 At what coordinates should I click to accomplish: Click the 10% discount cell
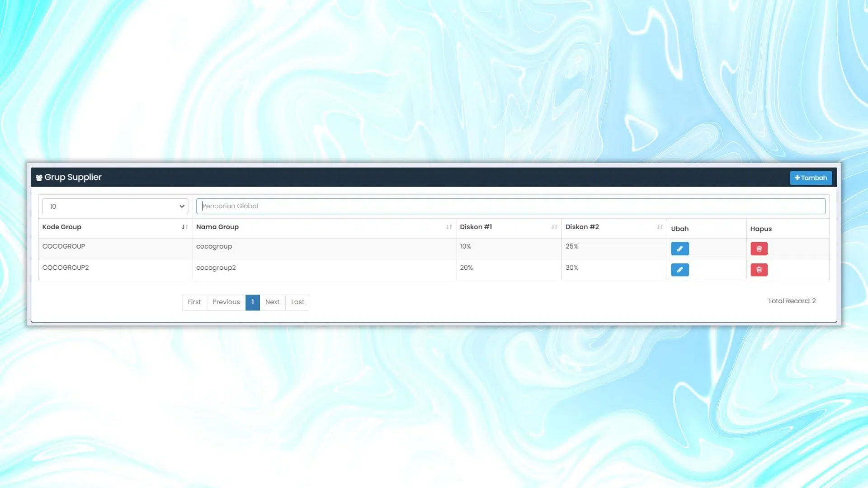coord(509,249)
